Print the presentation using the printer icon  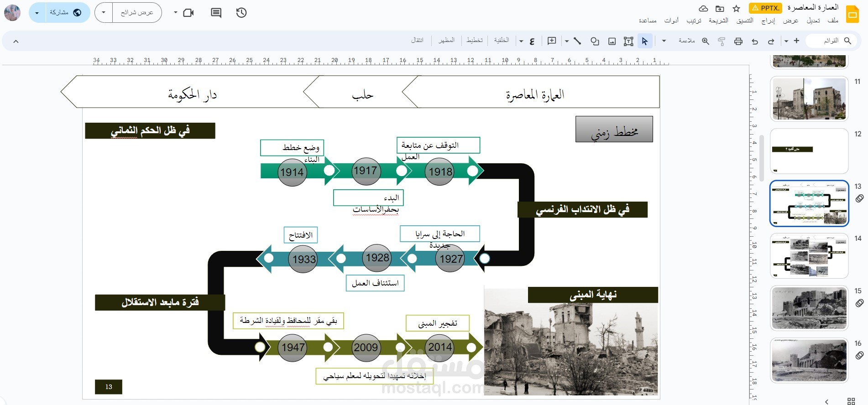click(738, 41)
